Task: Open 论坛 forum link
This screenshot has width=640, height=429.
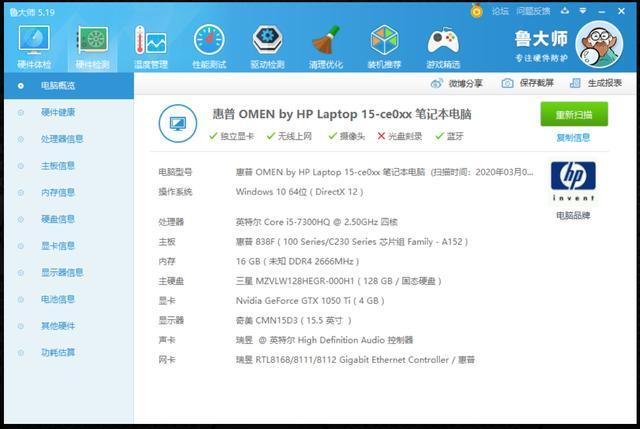Action: (x=500, y=11)
